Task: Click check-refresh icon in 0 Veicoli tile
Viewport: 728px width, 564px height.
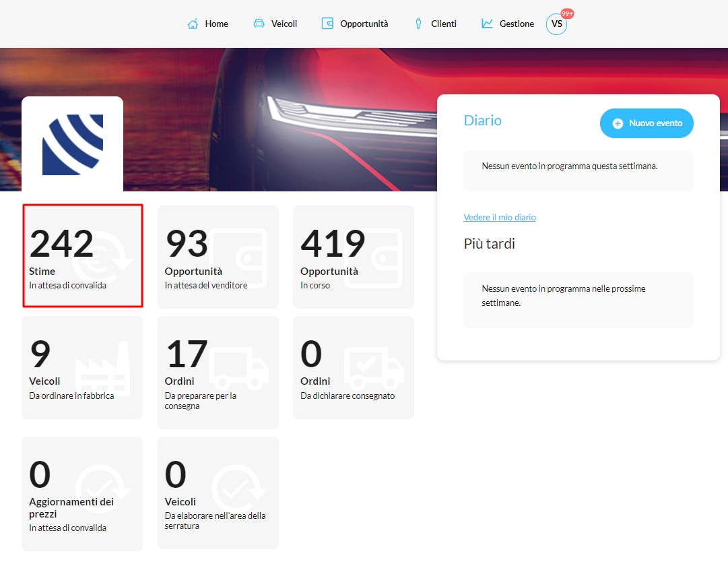Action: [239, 489]
